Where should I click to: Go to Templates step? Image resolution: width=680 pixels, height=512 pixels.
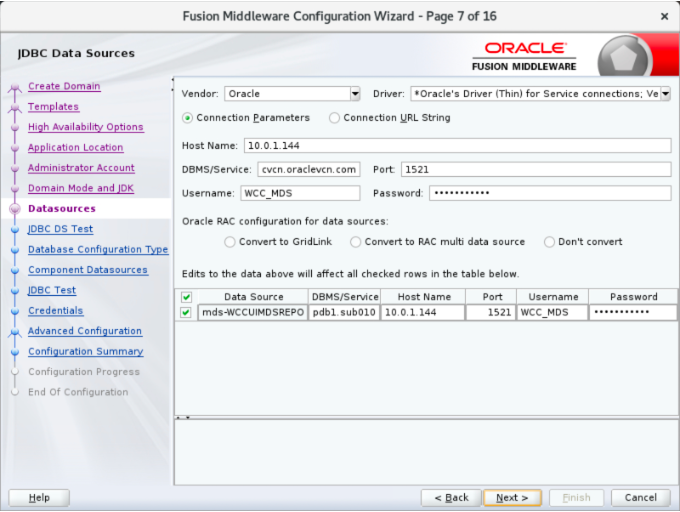tap(53, 107)
